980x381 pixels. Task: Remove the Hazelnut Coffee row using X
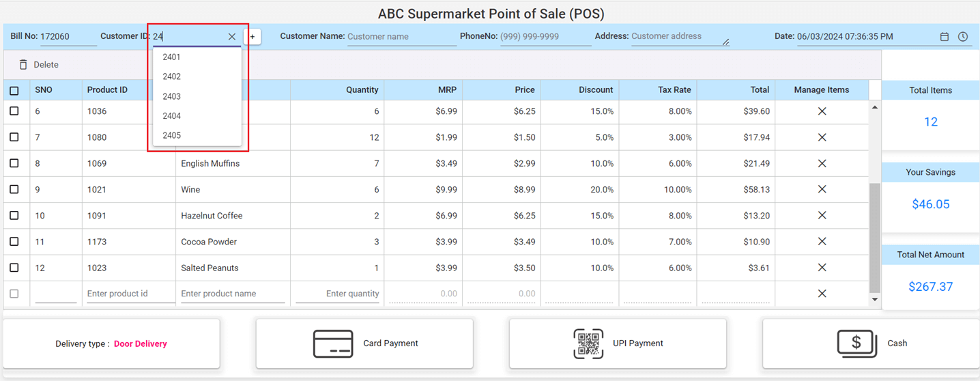tap(822, 216)
